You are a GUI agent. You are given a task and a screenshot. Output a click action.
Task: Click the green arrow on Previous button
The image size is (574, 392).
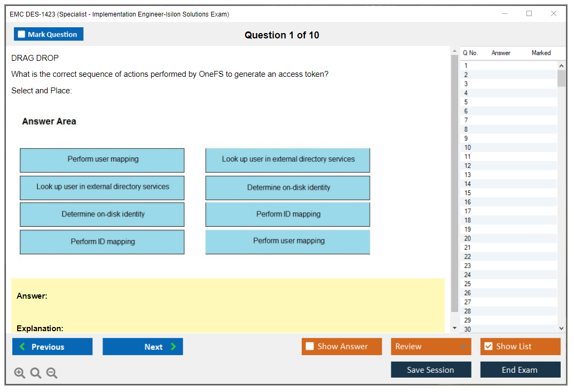(x=22, y=347)
